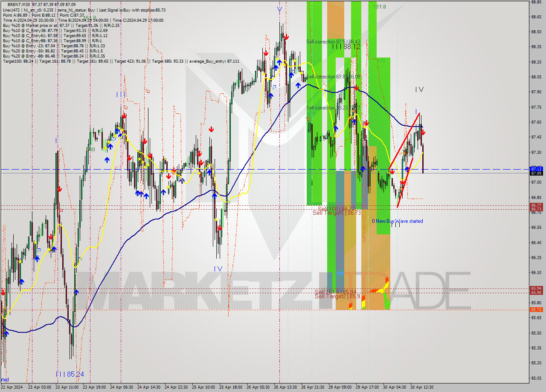
Task: Click the '29 Apr 09:00' time label
Action: (340, 387)
